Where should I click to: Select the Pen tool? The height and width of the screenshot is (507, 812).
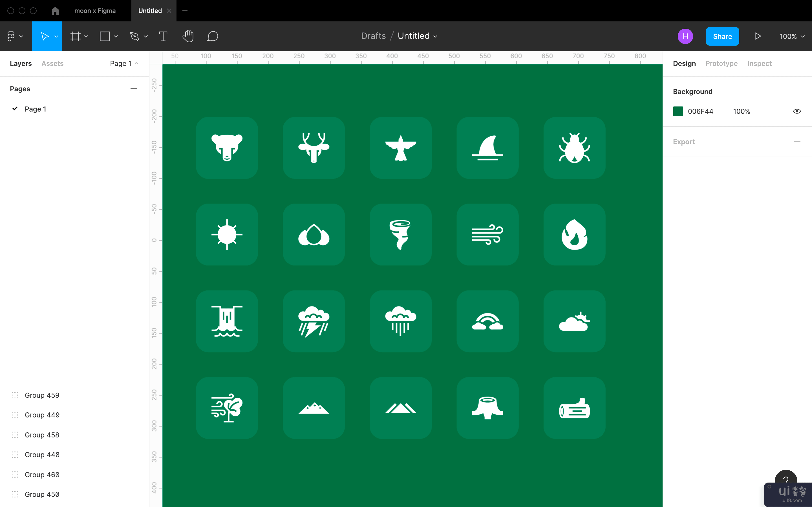134,36
